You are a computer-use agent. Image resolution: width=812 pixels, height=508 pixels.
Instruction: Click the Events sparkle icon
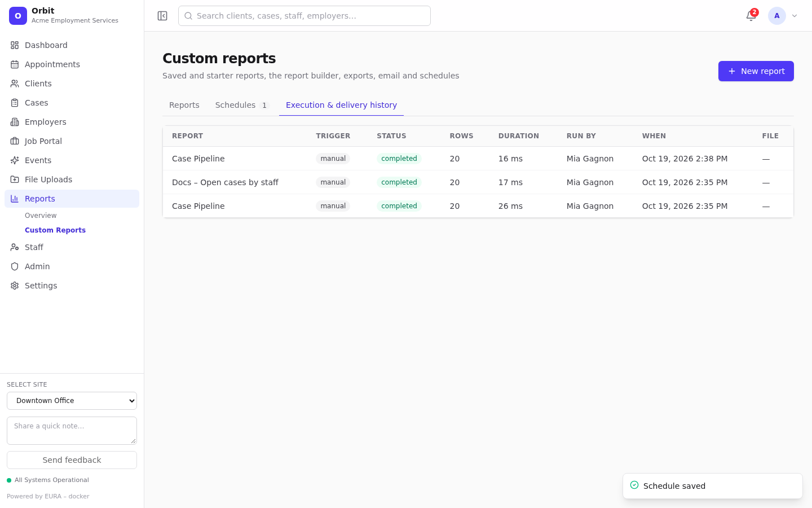15,160
